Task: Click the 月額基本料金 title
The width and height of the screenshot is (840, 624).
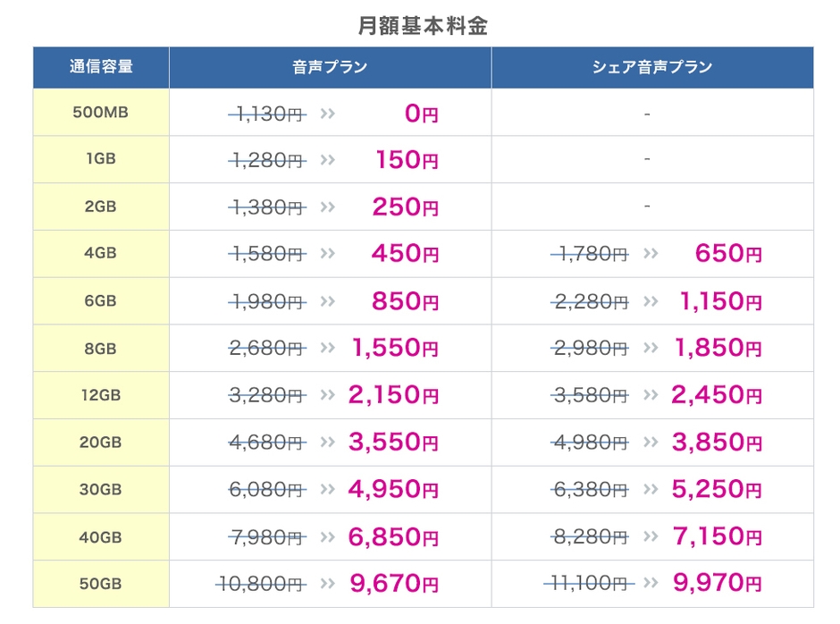Action: [423, 26]
